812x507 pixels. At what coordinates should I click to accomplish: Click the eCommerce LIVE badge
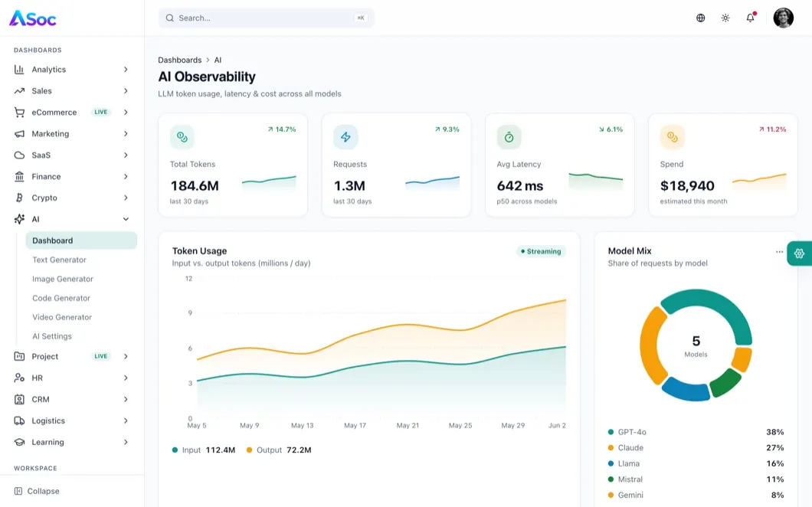101,113
